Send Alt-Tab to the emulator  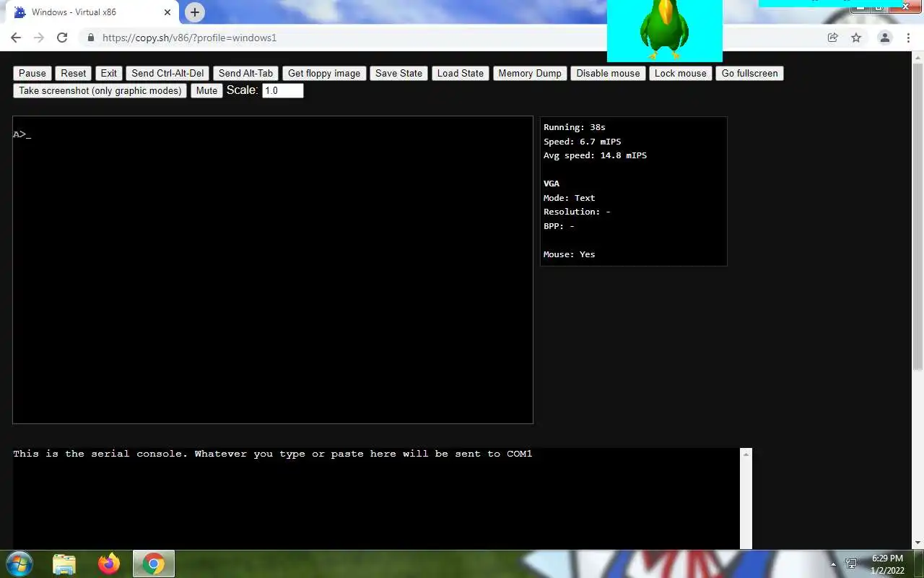coord(245,73)
